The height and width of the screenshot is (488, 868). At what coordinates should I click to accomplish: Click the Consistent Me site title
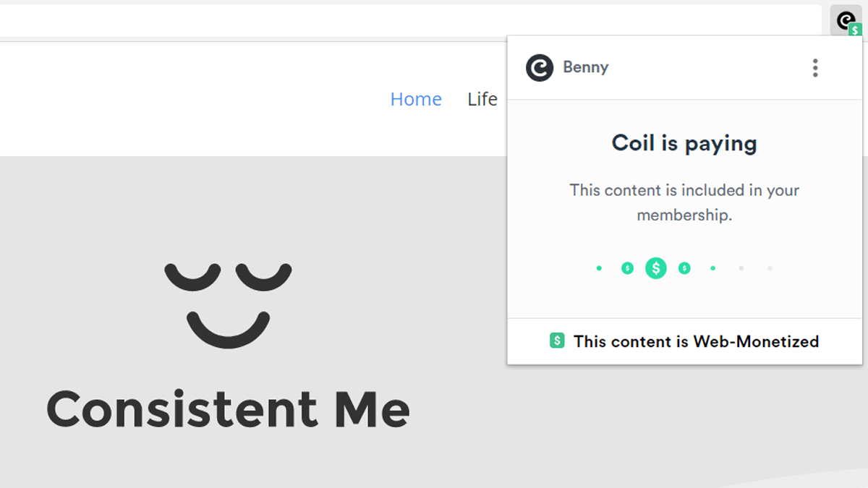click(x=228, y=408)
